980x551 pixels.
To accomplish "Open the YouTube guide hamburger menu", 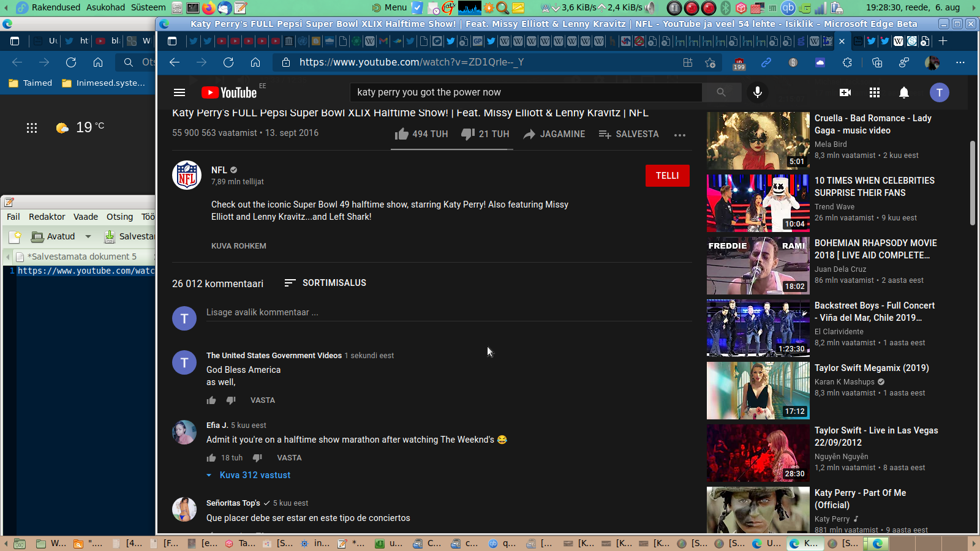I will pyautogui.click(x=179, y=92).
